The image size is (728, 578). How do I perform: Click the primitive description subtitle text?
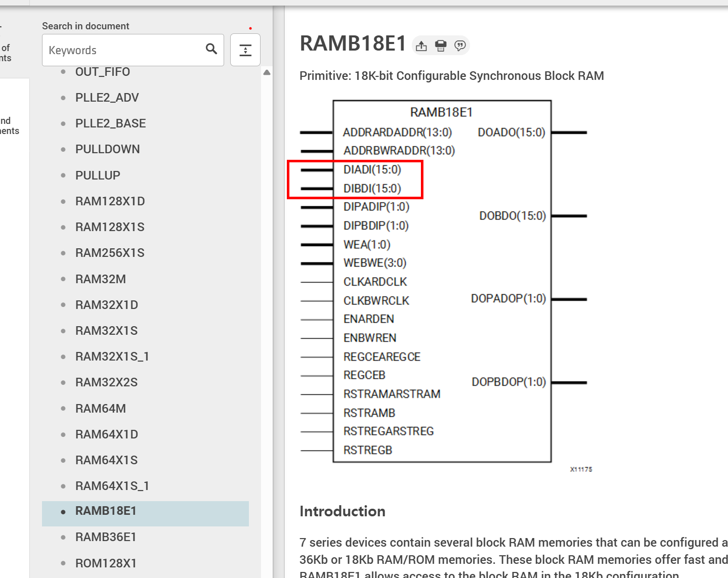(452, 76)
